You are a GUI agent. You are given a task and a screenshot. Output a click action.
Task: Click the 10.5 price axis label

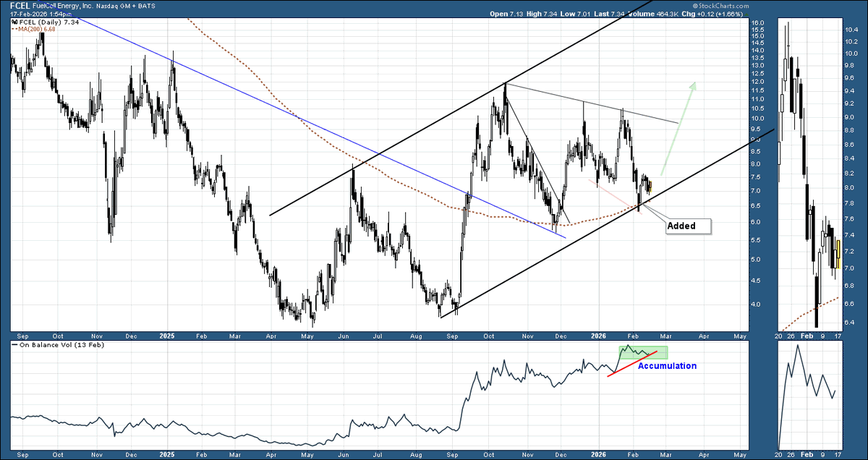pos(757,109)
